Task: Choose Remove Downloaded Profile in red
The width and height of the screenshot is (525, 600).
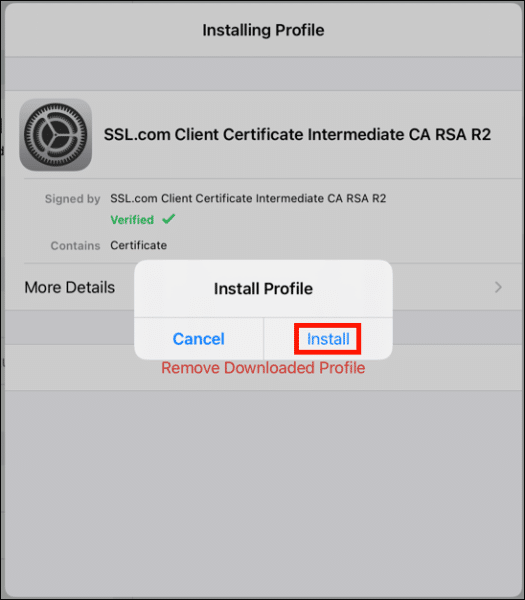Action: pyautogui.click(x=263, y=368)
